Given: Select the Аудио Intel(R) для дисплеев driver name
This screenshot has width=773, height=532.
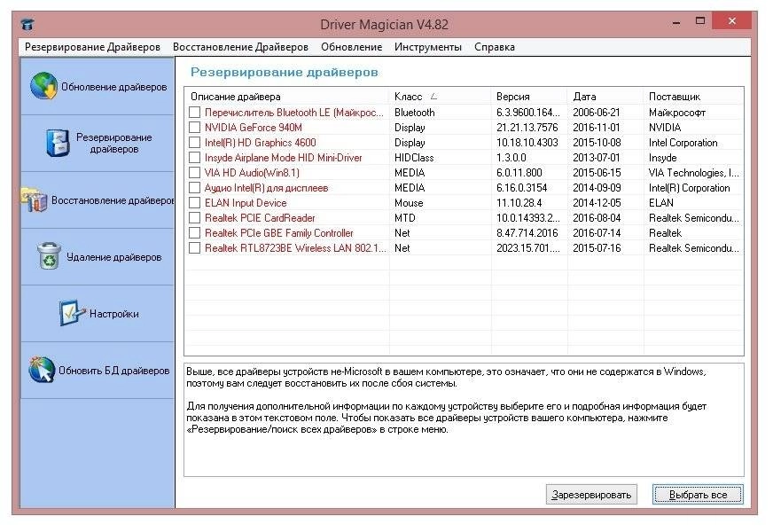Looking at the screenshot, I should pyautogui.click(x=266, y=188).
